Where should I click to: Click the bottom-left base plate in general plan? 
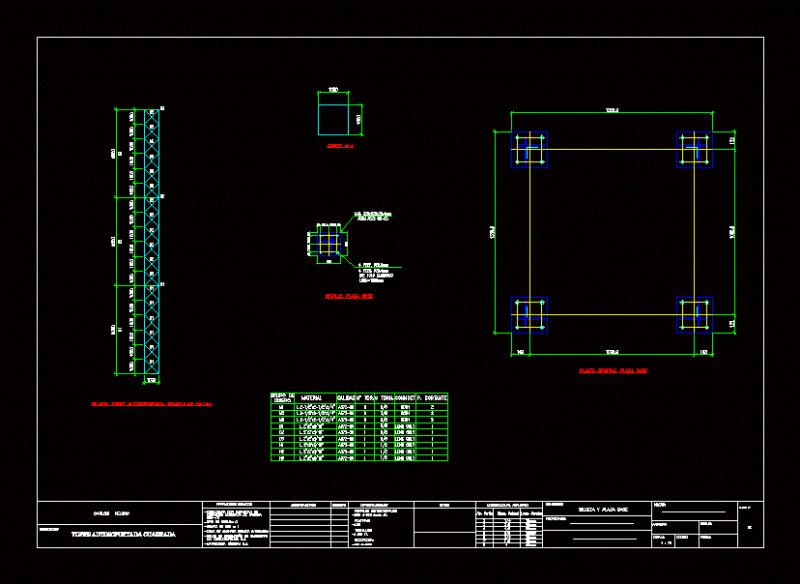pyautogui.click(x=529, y=315)
